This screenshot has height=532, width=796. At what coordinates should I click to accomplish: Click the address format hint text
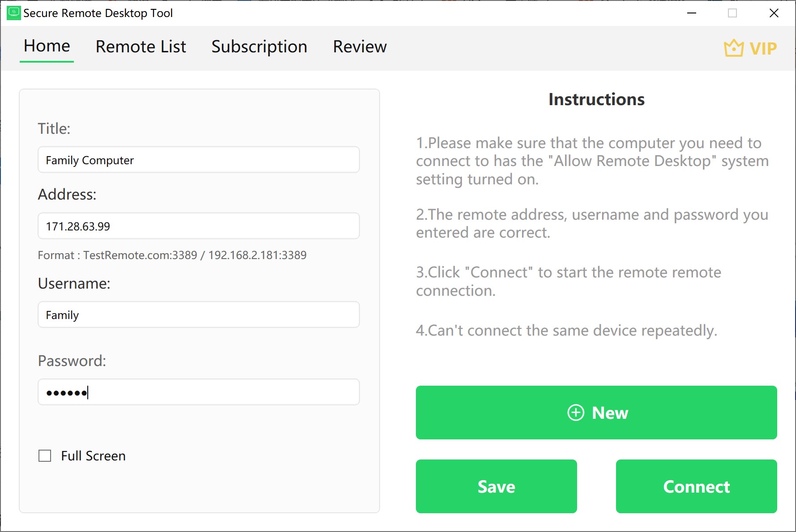(x=172, y=255)
